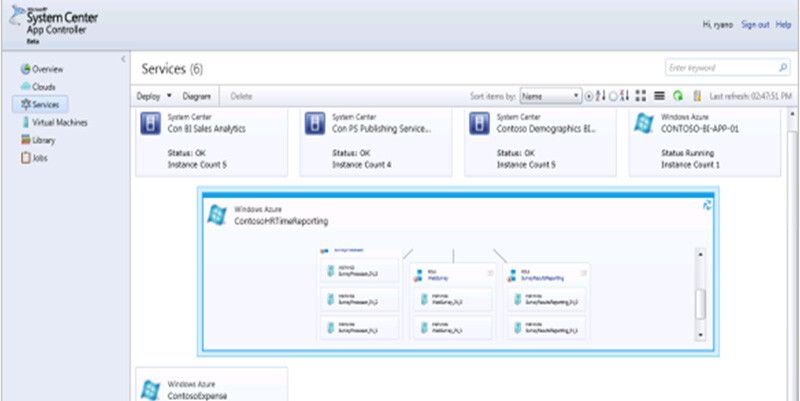The image size is (800, 401).
Task: Click the WebSurvey role header expand icon
Action: [490, 273]
